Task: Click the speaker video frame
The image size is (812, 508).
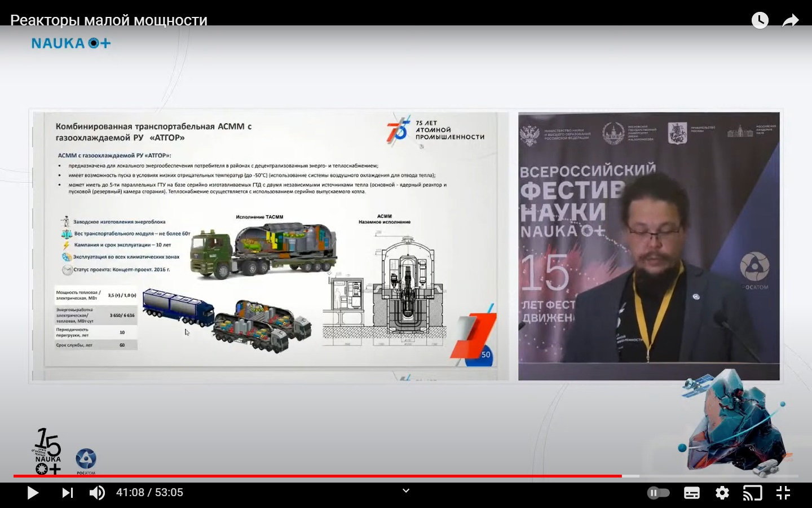Action: tap(649, 246)
